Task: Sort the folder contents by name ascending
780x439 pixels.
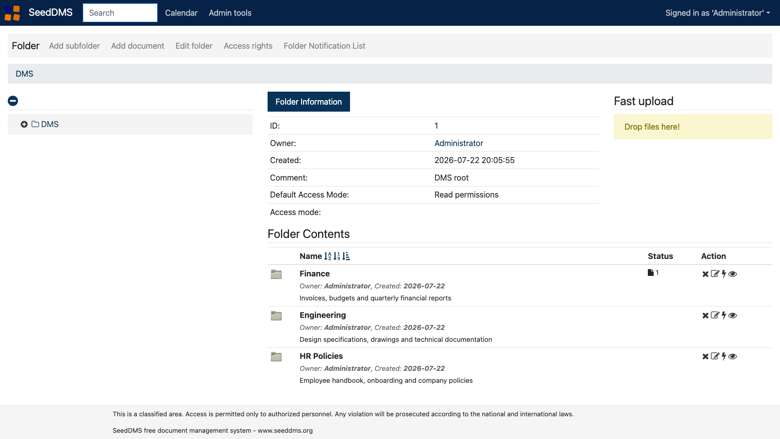Action: [328, 256]
